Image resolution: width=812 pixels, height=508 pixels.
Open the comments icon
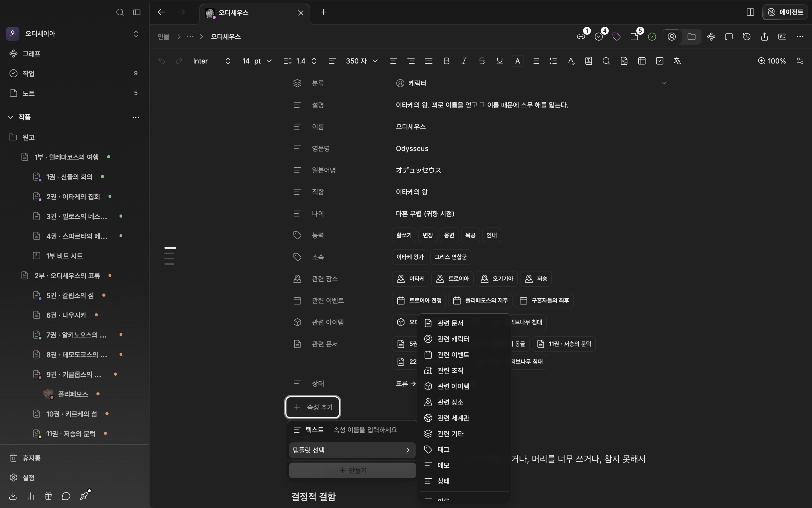pyautogui.click(x=729, y=37)
